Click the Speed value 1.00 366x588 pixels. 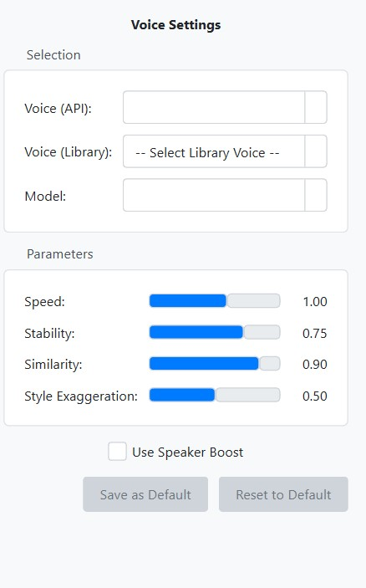[x=315, y=301]
